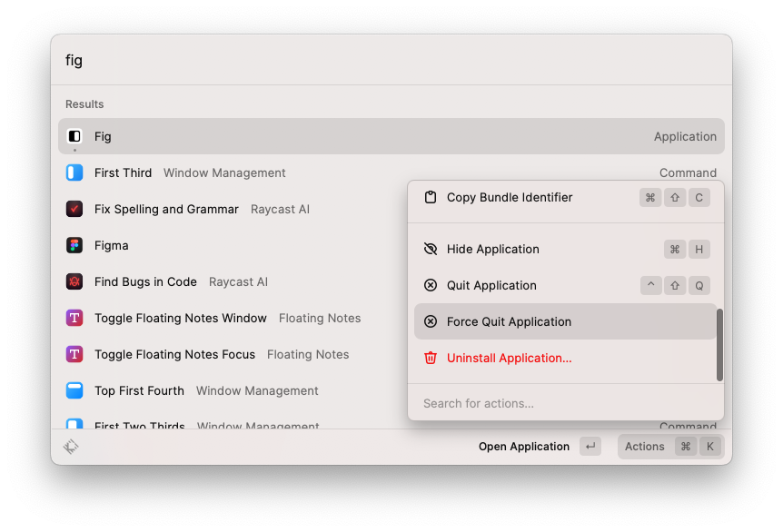Click the Toggle Floating Notes Focus icon
Screen dimensions: 783x532
74,354
